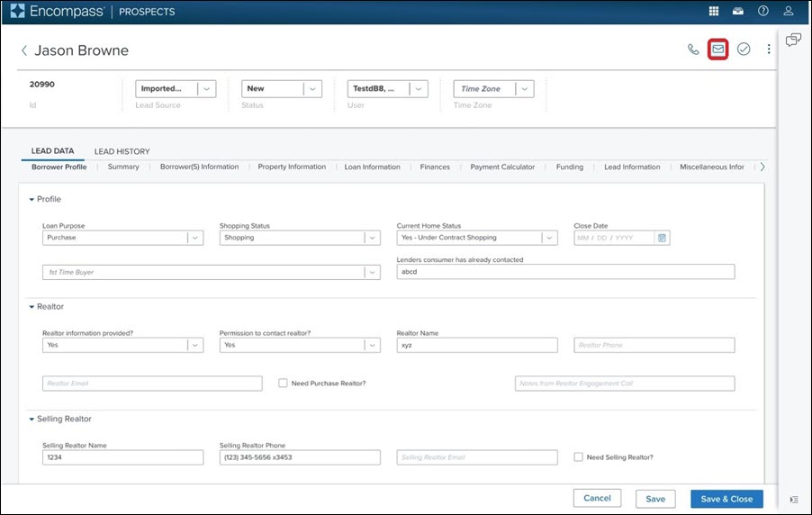Click Notes from Realtor Engagement Call field
Screen dimensions: 812x515
point(625,384)
